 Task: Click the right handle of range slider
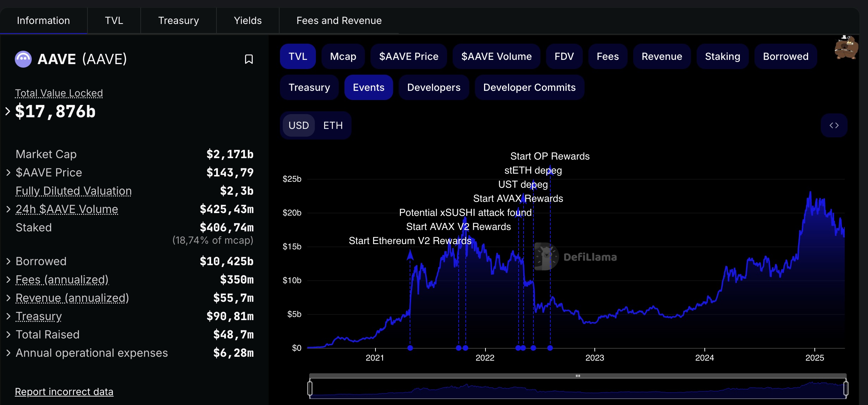coord(846,388)
